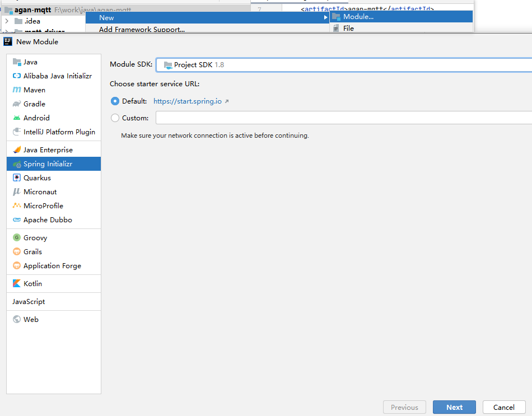This screenshot has height=416, width=532.
Task: Select Add Framework Support menu entry
Action: pyautogui.click(x=142, y=29)
